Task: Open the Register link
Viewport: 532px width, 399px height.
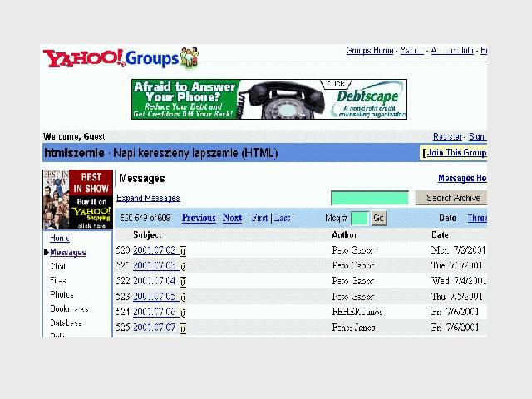Action: click(447, 136)
